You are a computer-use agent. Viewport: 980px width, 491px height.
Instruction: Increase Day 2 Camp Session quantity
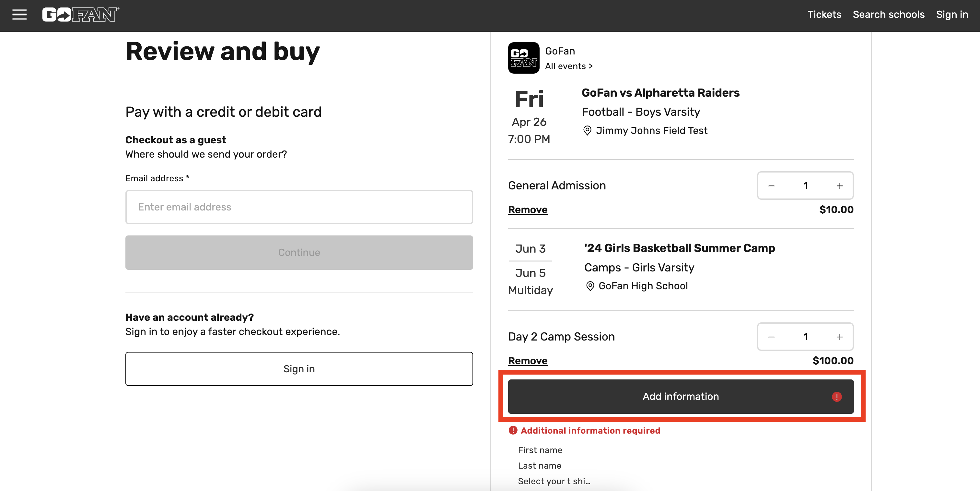[x=840, y=337]
